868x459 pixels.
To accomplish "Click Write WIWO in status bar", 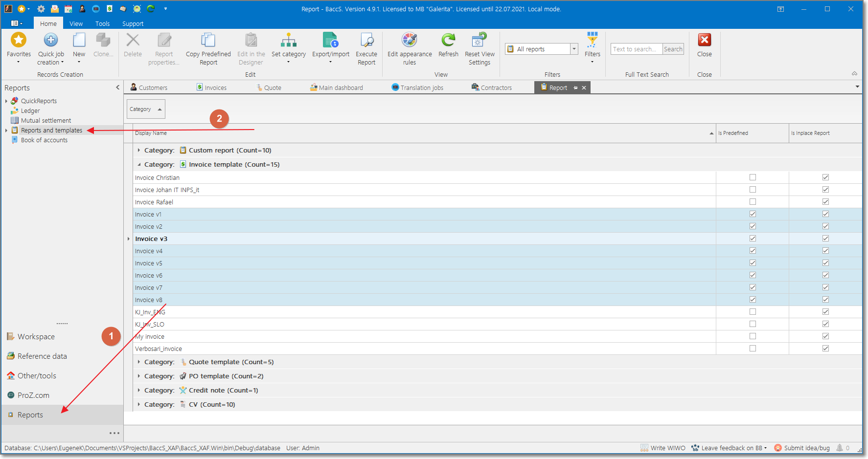I will 663,448.
